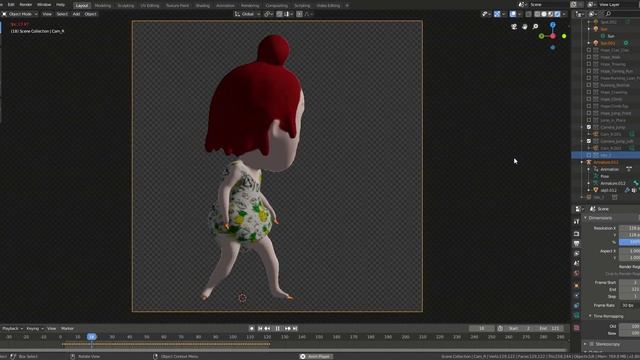This screenshot has height=360, width=640.
Task: Switch to the UV Editing workspace tab
Action: 150,6
